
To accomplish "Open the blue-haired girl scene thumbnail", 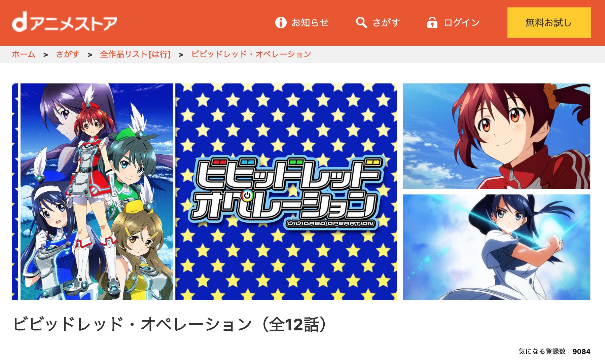I will (497, 247).
